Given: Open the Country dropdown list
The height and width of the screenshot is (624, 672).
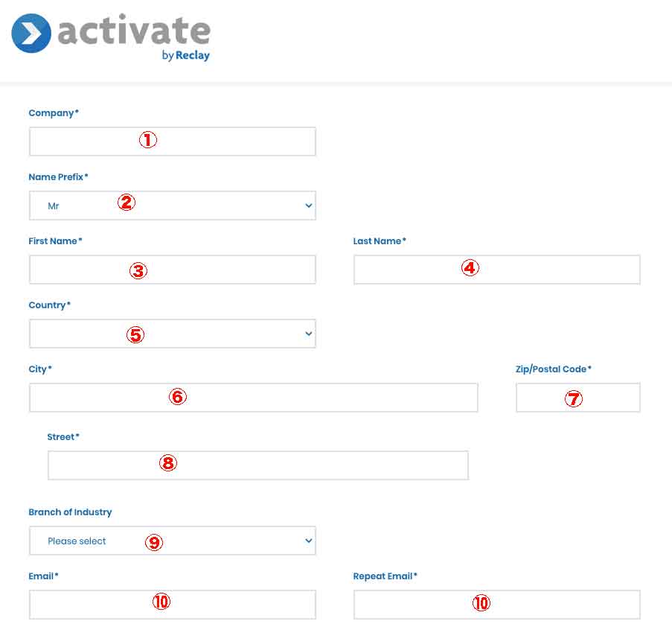Looking at the screenshot, I should [x=173, y=334].
